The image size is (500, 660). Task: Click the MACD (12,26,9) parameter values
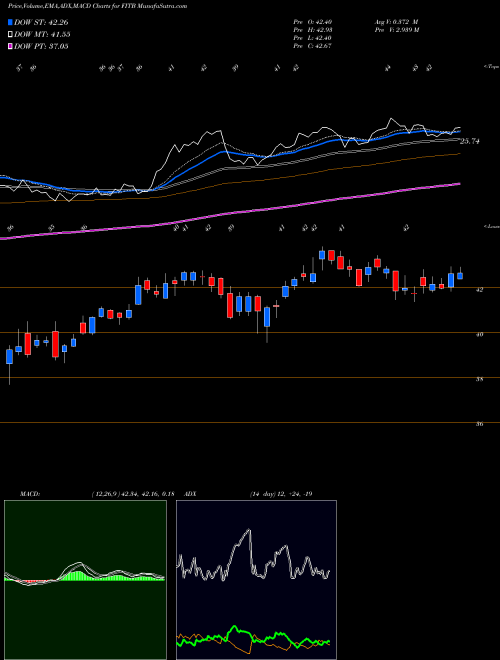point(133,494)
